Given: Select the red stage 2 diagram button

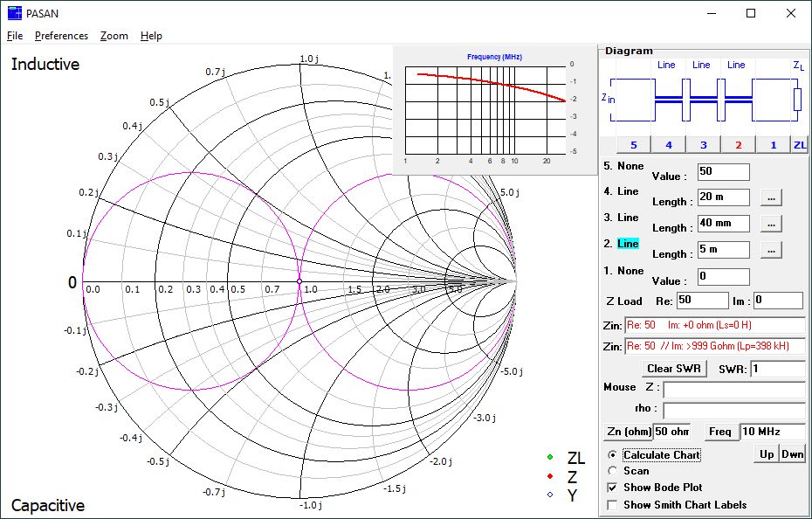Looking at the screenshot, I should click(739, 145).
